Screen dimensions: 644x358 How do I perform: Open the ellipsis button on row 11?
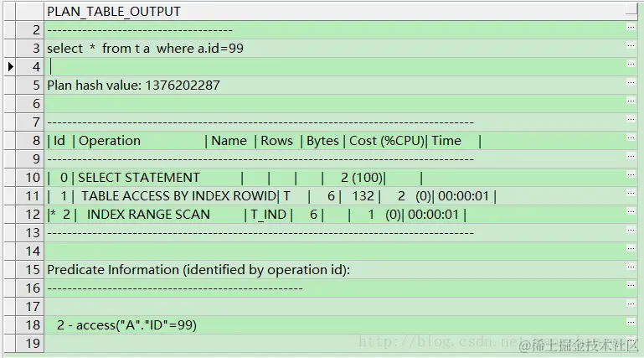pos(631,194)
